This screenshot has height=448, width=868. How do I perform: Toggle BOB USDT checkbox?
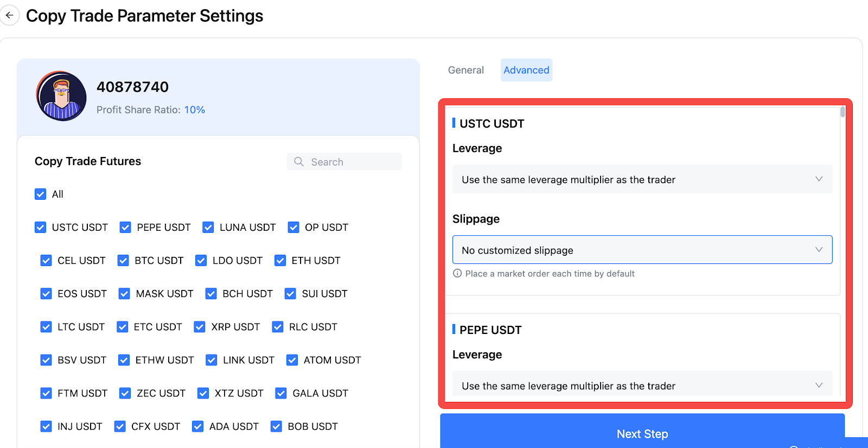(276, 426)
